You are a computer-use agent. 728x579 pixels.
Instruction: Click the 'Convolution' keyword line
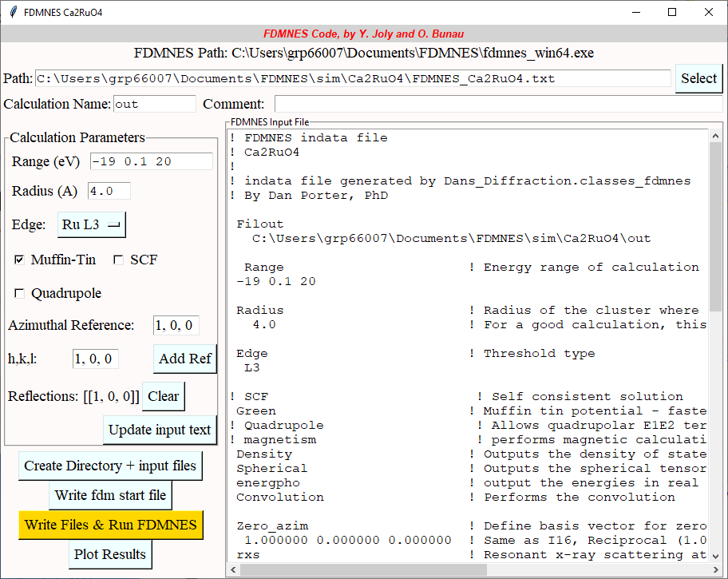280,498
